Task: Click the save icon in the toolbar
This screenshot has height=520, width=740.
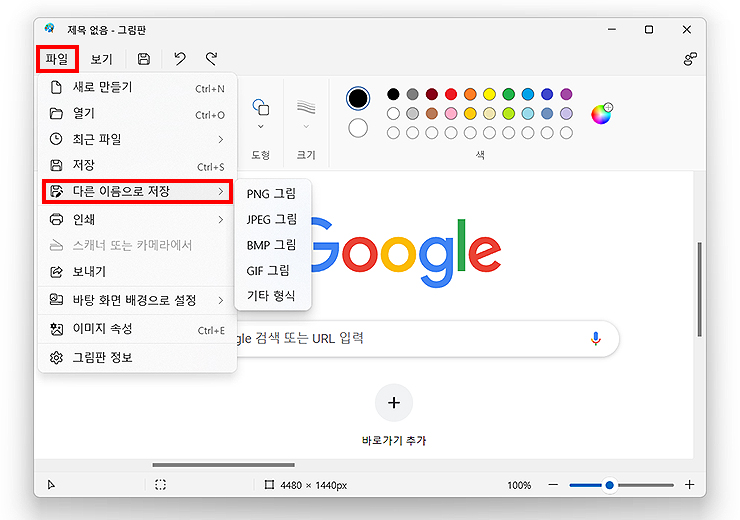Action: (143, 59)
